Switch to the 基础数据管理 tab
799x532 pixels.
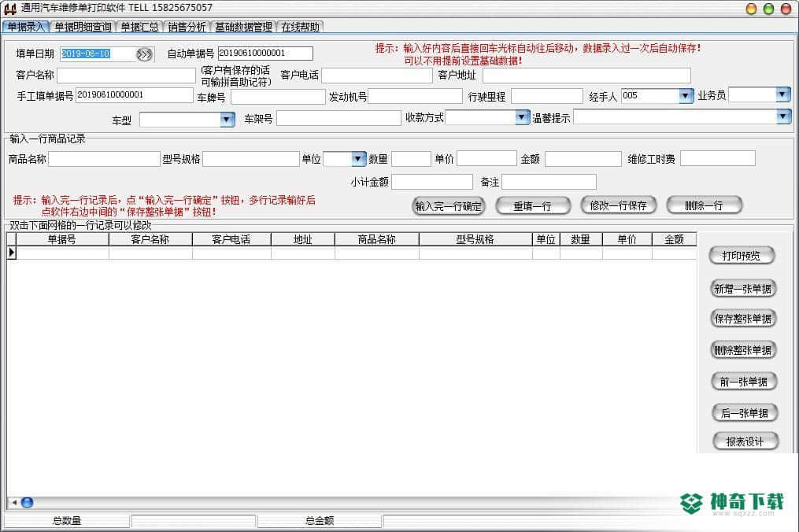243,27
